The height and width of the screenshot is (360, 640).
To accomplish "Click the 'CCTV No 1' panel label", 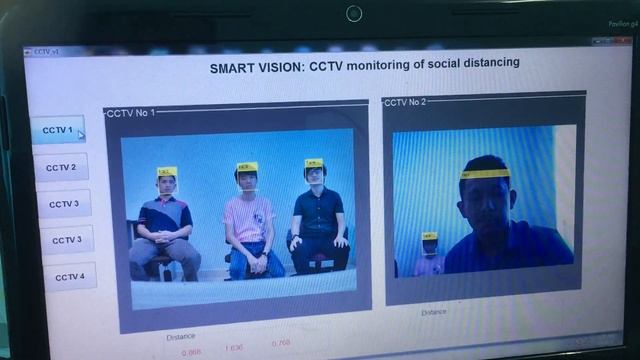I will (131, 113).
